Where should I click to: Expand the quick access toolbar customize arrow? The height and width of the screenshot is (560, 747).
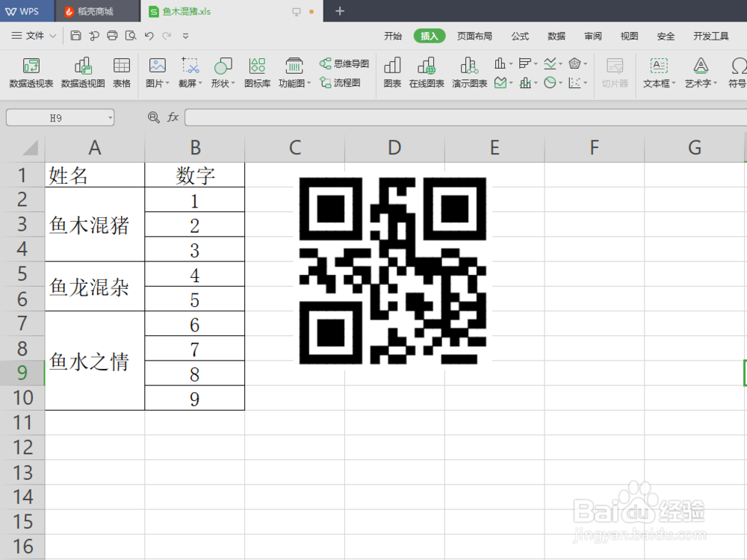pyautogui.click(x=186, y=36)
